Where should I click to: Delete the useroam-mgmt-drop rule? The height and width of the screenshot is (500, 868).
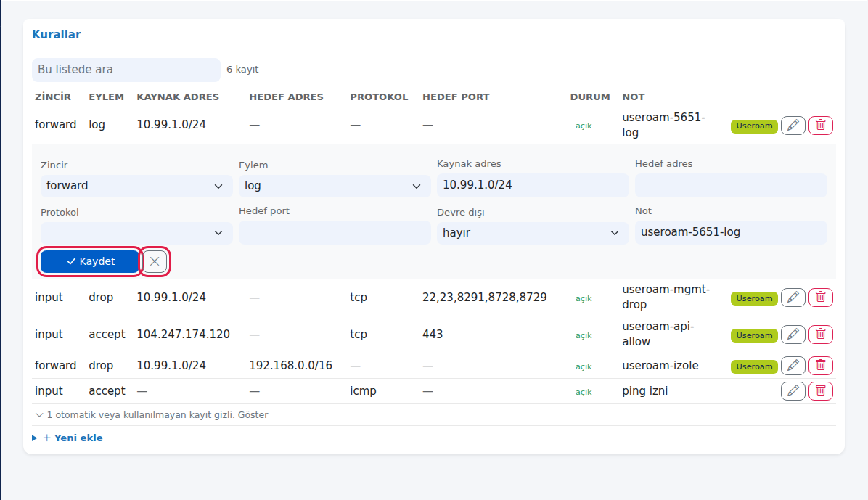click(820, 298)
